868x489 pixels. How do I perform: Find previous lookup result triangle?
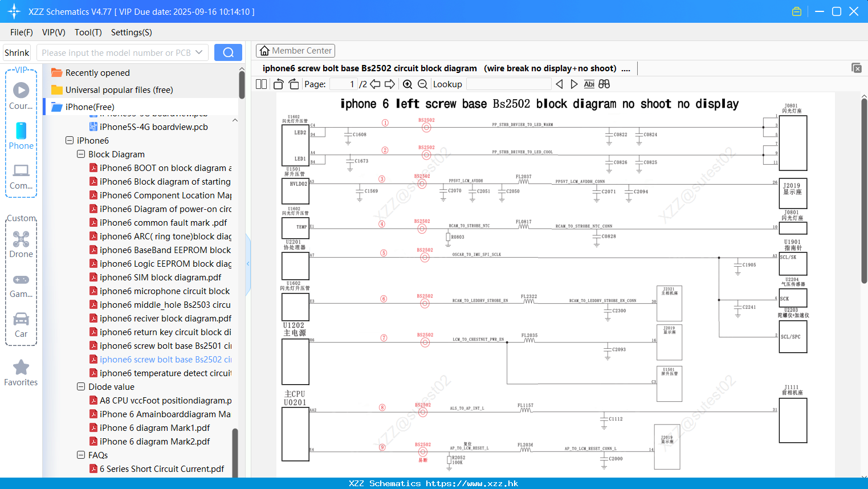tap(559, 84)
